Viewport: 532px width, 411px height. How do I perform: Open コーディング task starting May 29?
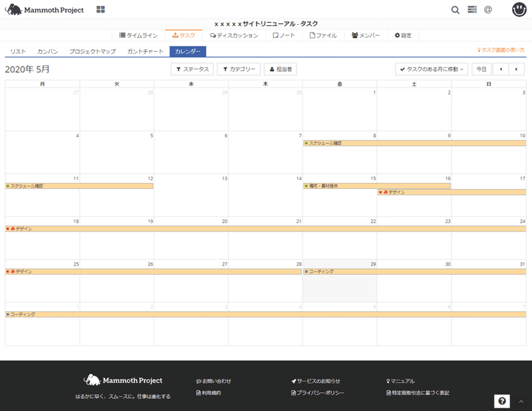pyautogui.click(x=414, y=271)
